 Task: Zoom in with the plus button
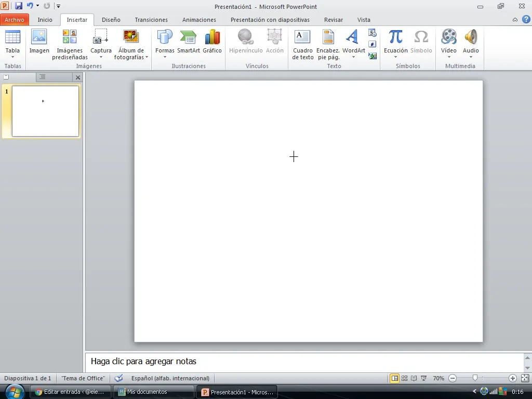pos(513,378)
